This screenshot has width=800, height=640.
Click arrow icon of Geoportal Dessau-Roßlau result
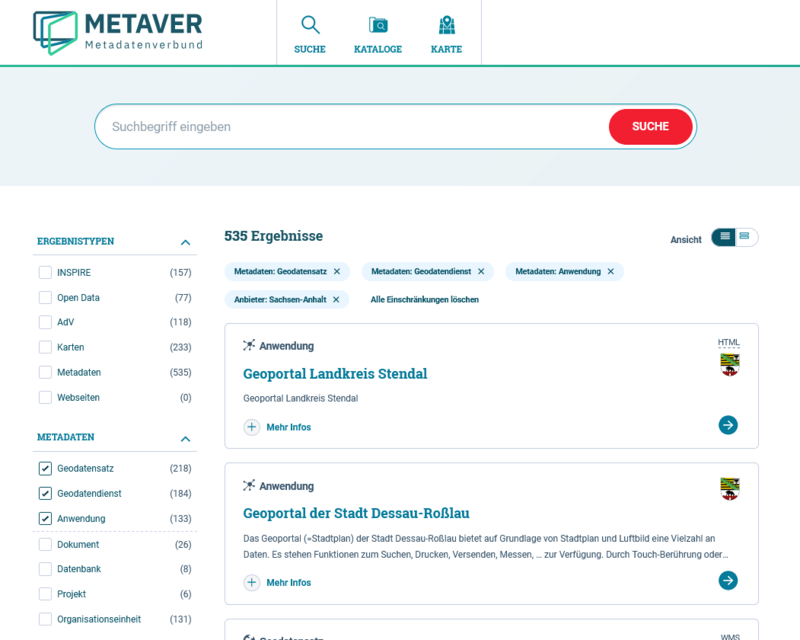click(728, 580)
